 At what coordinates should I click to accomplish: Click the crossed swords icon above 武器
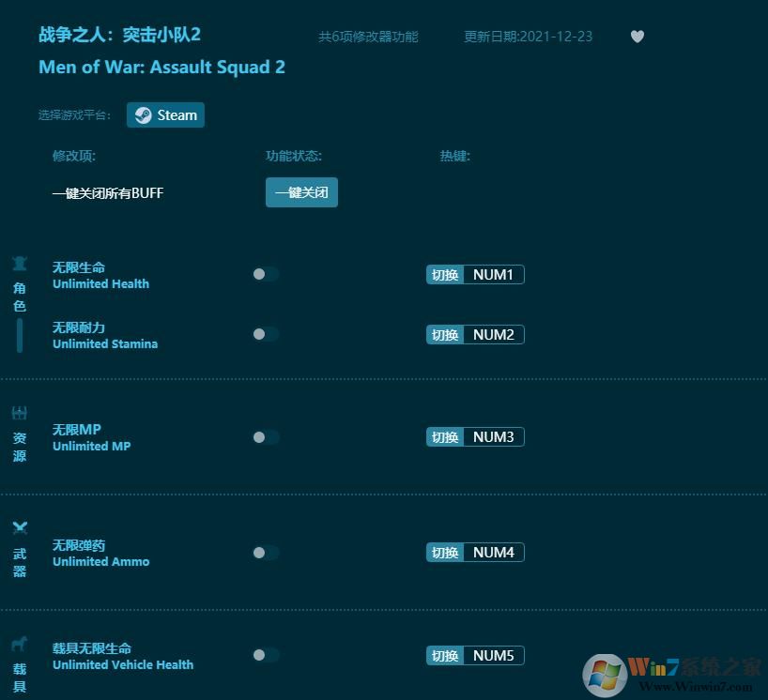click(x=20, y=527)
